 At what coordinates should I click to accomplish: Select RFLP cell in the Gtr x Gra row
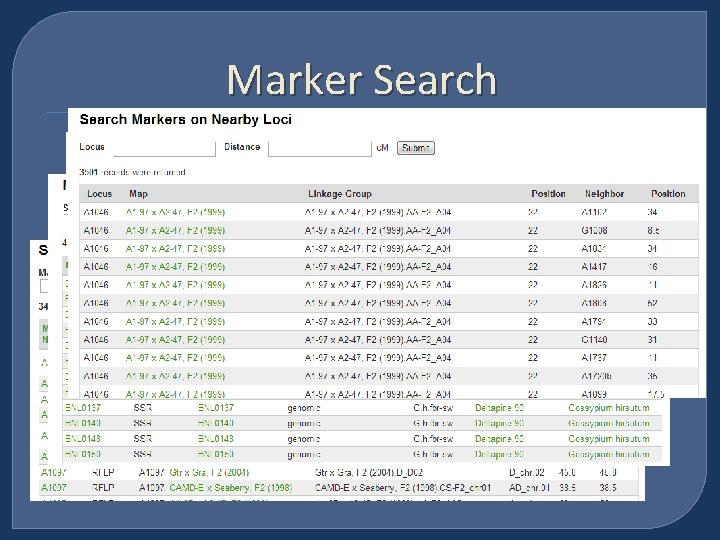(x=103, y=472)
